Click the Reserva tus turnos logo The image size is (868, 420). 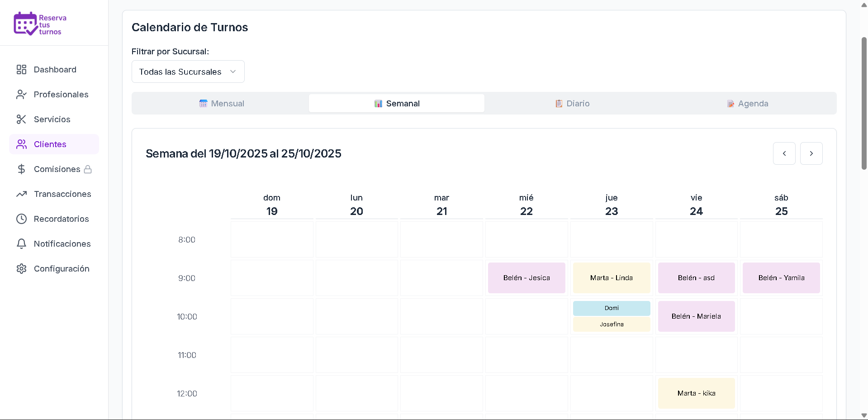pos(40,24)
